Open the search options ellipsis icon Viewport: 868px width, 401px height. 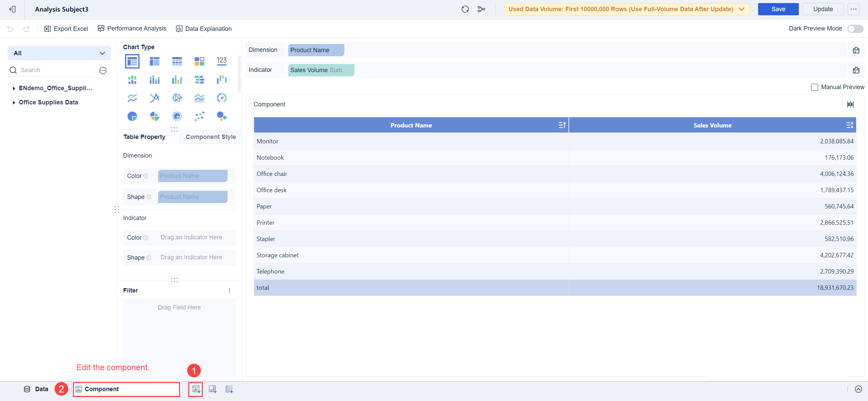click(x=103, y=70)
